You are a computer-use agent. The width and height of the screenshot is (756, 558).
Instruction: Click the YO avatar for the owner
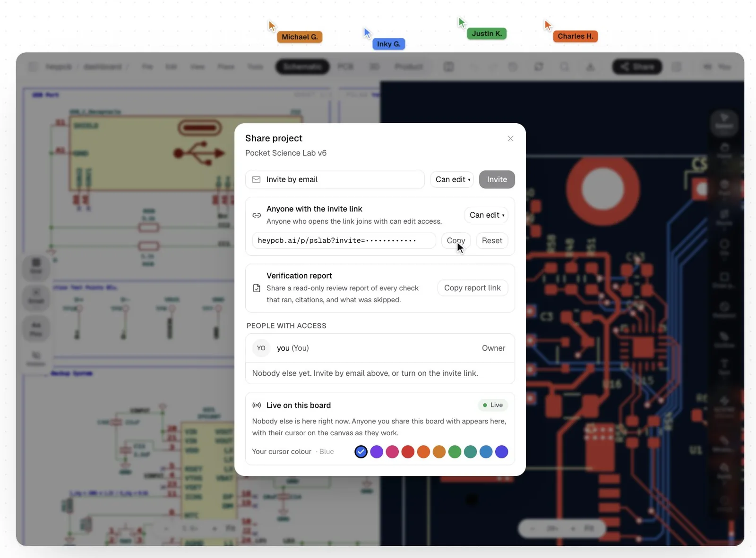pyautogui.click(x=261, y=348)
